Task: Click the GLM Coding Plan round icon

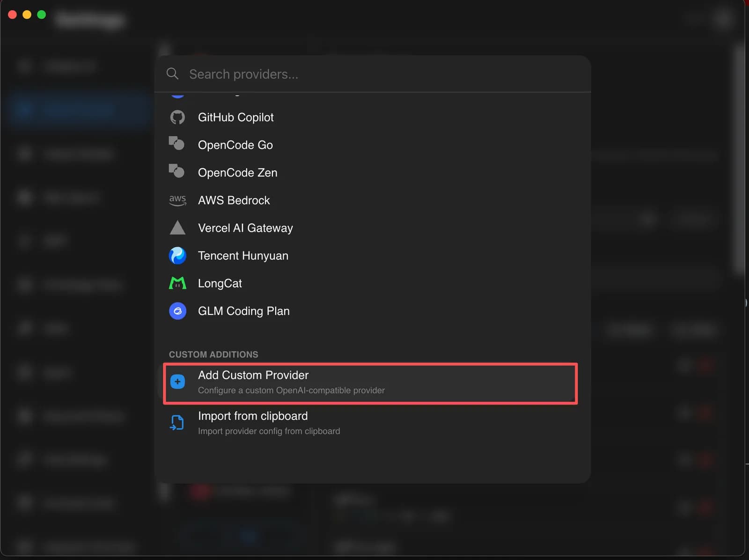Action: point(177,311)
